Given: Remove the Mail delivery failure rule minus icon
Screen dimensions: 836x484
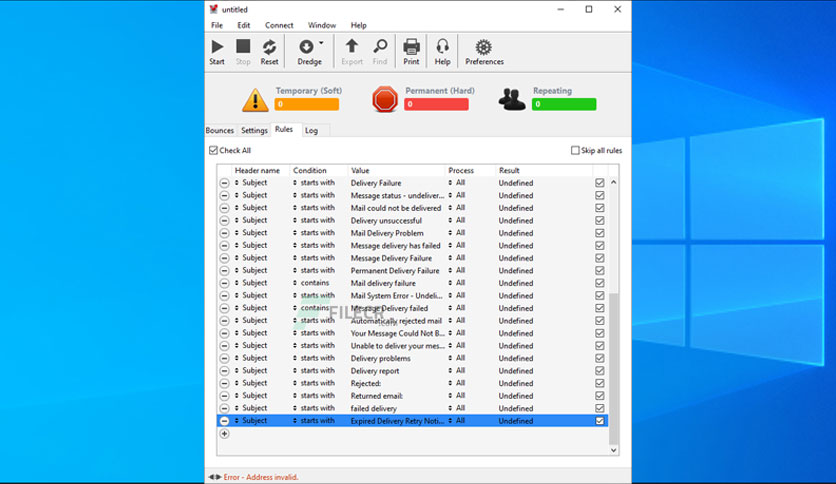Looking at the screenshot, I should click(224, 283).
